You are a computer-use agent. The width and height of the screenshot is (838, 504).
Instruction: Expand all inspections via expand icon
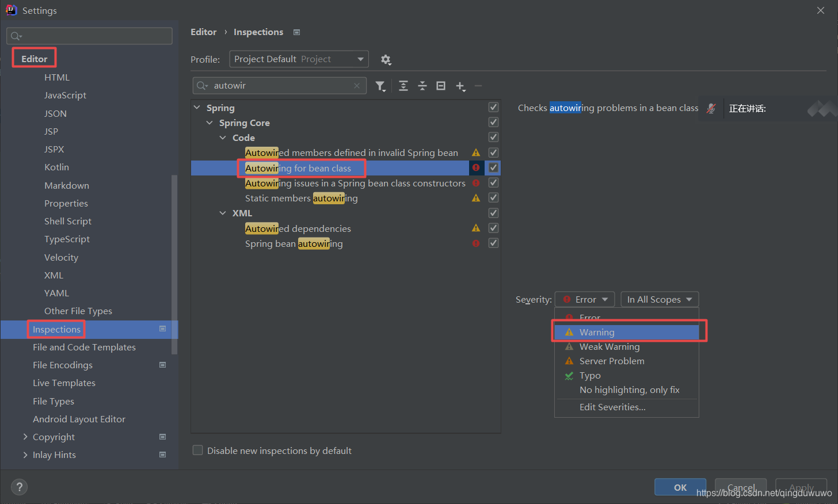403,86
